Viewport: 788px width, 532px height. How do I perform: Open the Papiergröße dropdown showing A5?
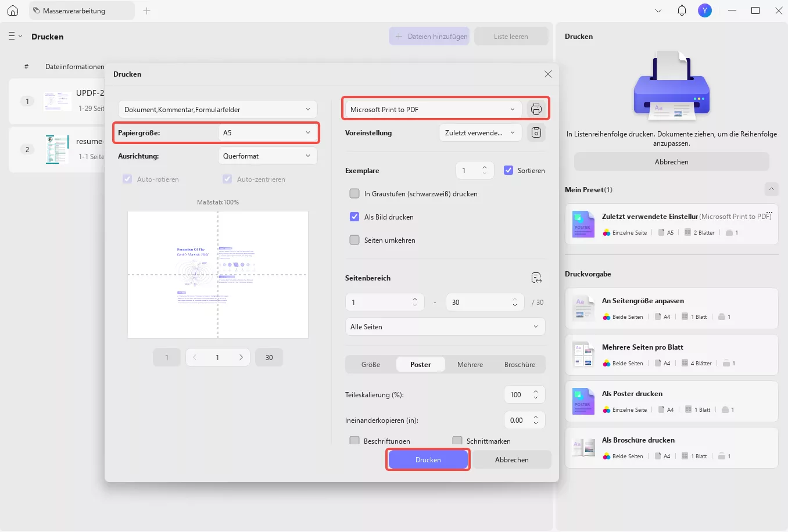pos(268,132)
